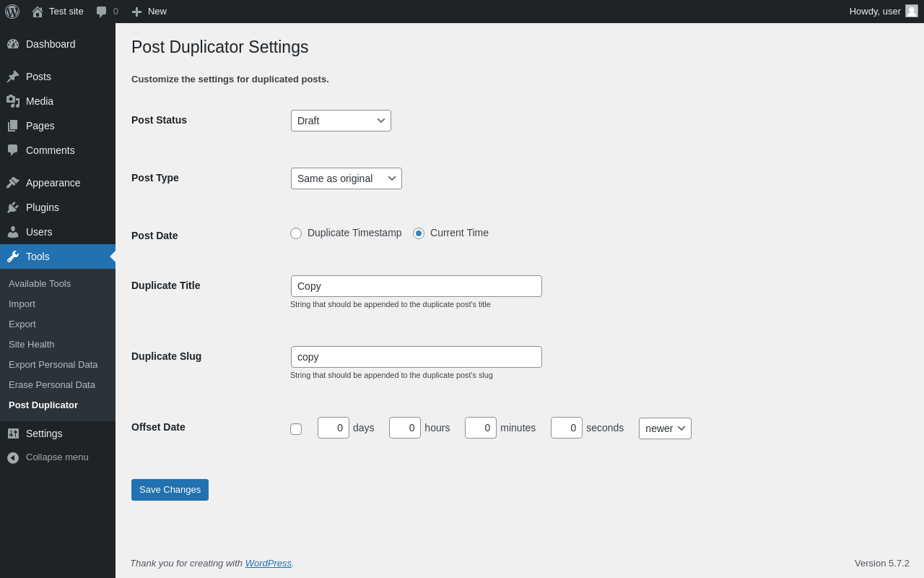
Task: Follow the WordPress footer link
Action: click(x=269, y=564)
